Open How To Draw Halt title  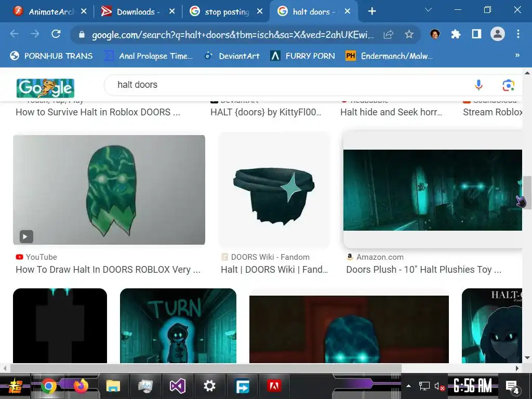[108, 270]
